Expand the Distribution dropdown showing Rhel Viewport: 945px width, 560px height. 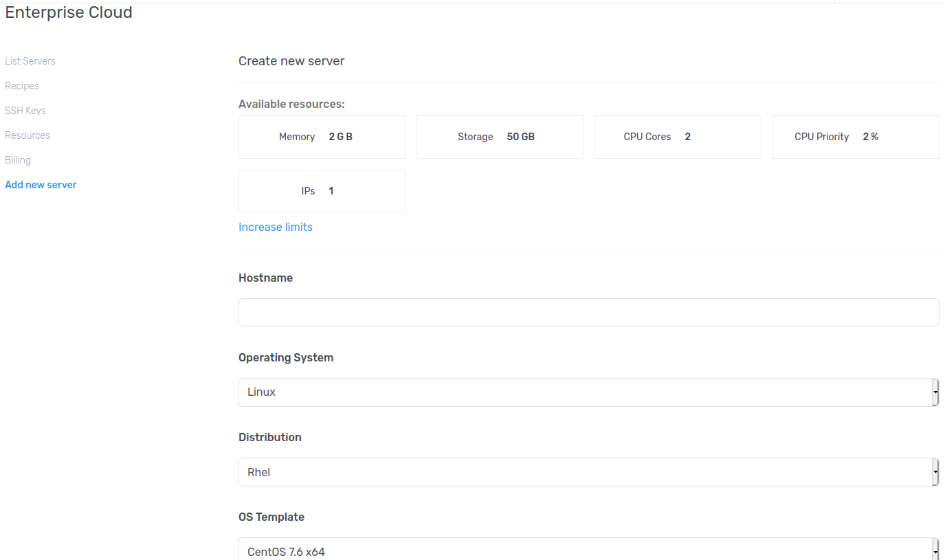(588, 472)
